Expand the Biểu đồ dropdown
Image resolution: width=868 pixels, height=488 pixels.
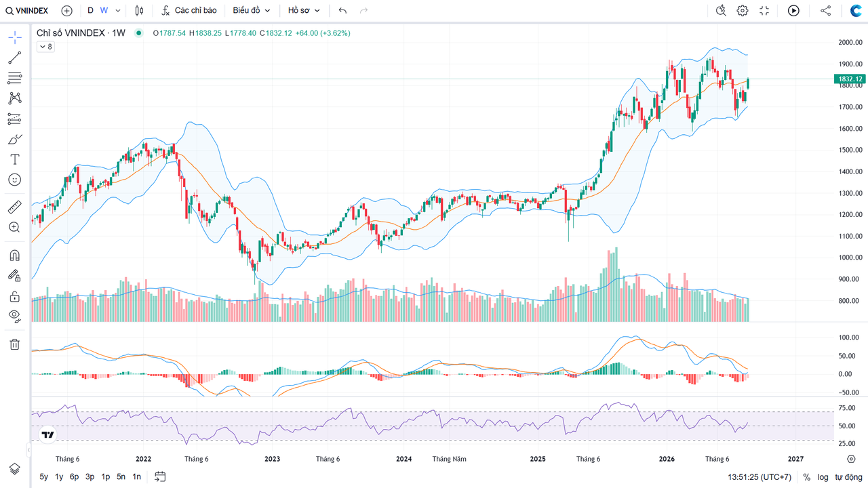tap(252, 11)
